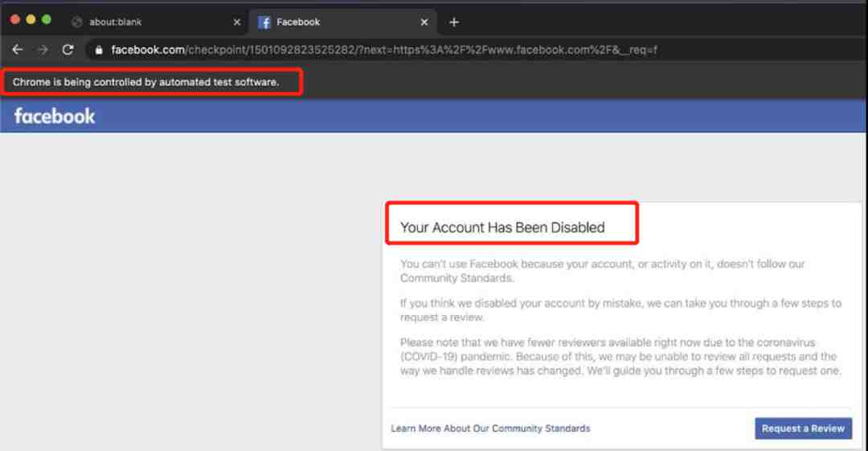This screenshot has width=868, height=451.
Task: Click the Facebook favicon in the tab
Action: 264,23
